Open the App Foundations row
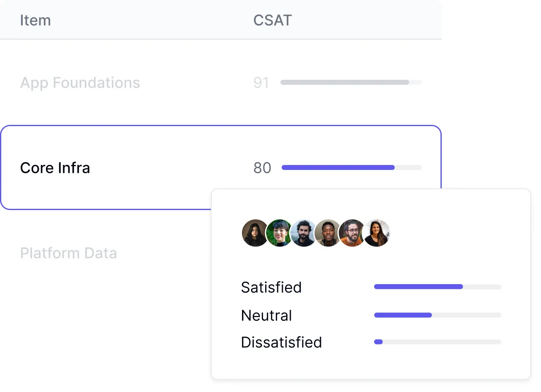Screen dimensions: 541x392 click(x=80, y=83)
